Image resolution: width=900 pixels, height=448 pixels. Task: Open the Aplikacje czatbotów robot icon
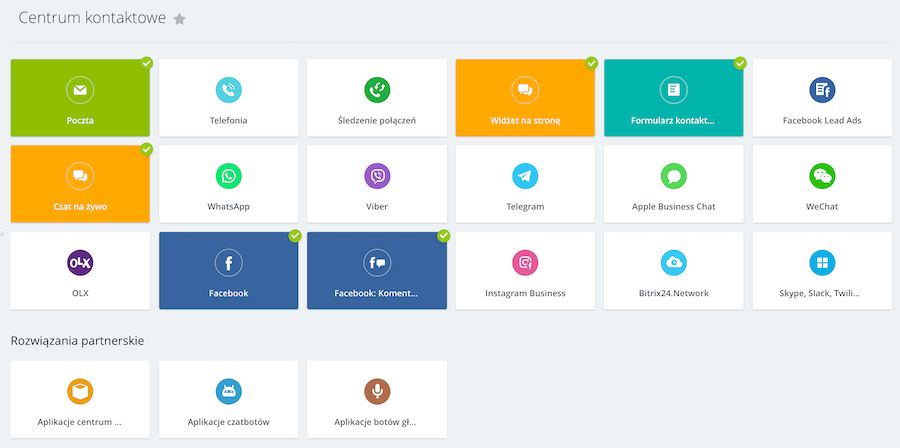click(228, 392)
